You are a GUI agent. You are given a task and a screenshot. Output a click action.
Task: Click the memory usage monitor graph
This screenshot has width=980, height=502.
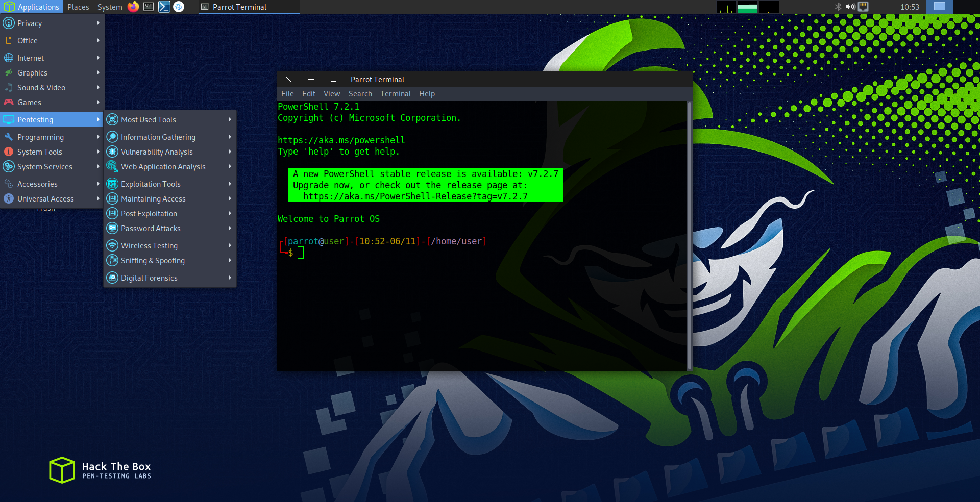click(x=748, y=7)
